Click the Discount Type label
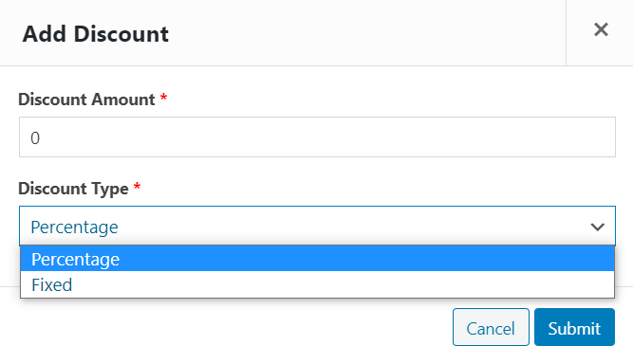Viewport: 633px width, 364px height. (73, 189)
